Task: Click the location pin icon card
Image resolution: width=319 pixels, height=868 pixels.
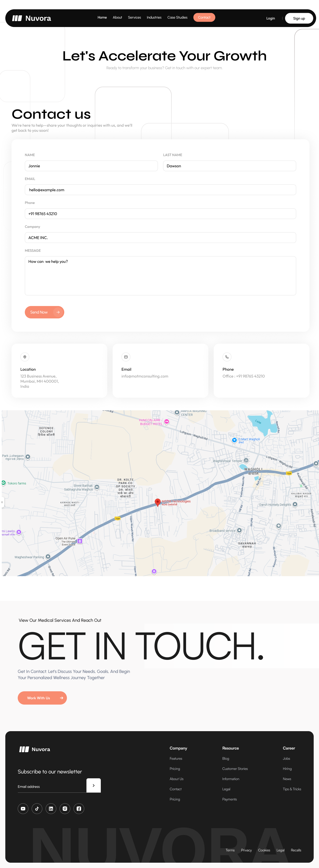Action: [x=25, y=357]
